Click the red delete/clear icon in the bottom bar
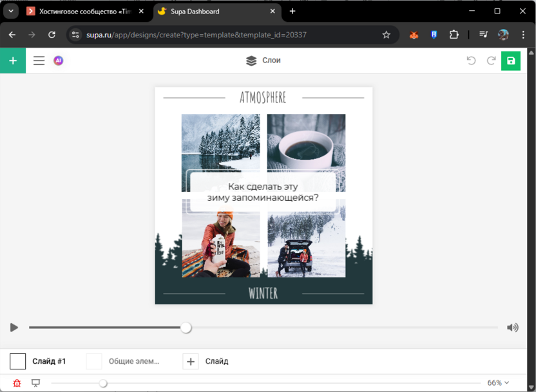 (x=16, y=382)
